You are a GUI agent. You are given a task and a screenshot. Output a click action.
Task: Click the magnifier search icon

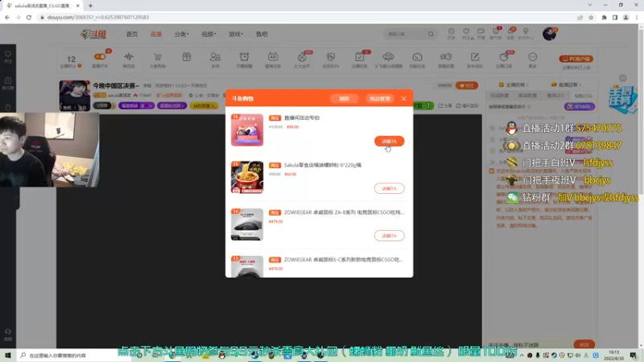tap(431, 34)
